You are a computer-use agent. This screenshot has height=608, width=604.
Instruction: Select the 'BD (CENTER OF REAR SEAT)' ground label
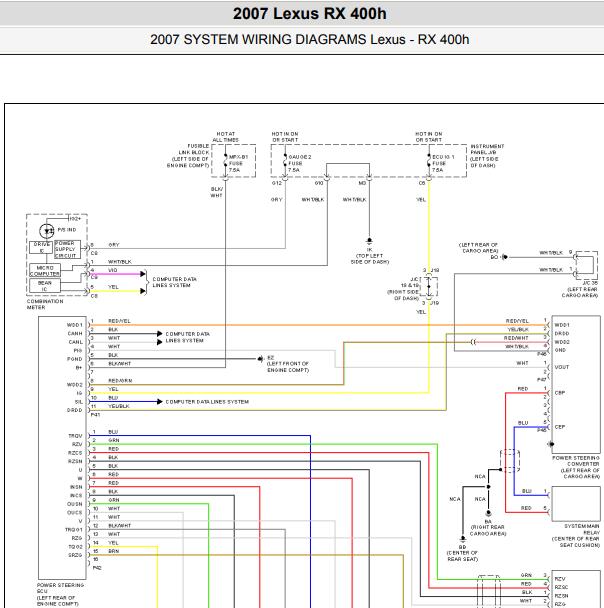coord(462,553)
